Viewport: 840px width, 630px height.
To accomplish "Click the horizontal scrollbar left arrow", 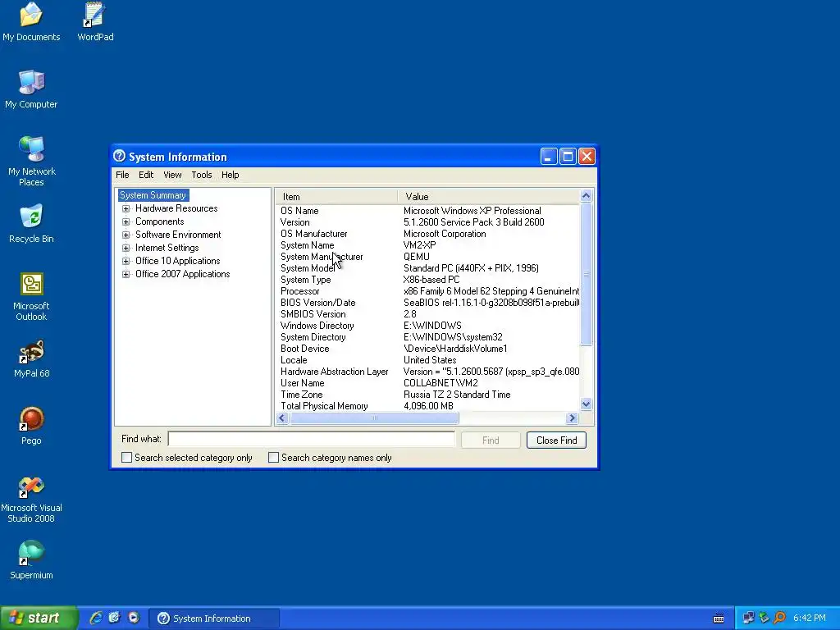I will [282, 418].
